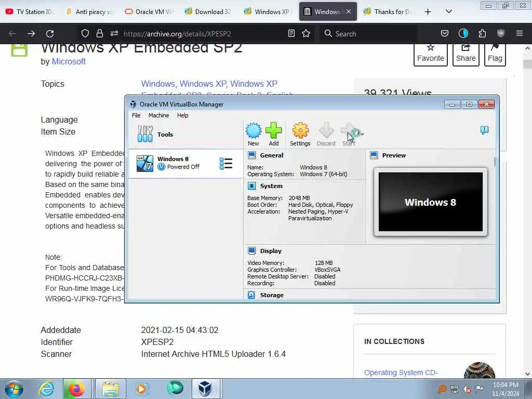Click the New VM toolbar icon
This screenshot has height=399, width=532.
(253, 135)
